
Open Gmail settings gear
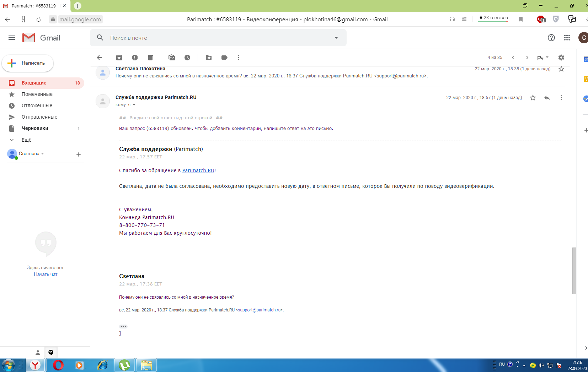pyautogui.click(x=561, y=58)
